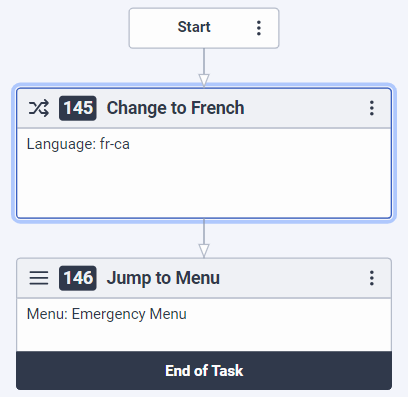Click the Language: fr-ca text
The width and height of the screenshot is (408, 397).
[78, 144]
